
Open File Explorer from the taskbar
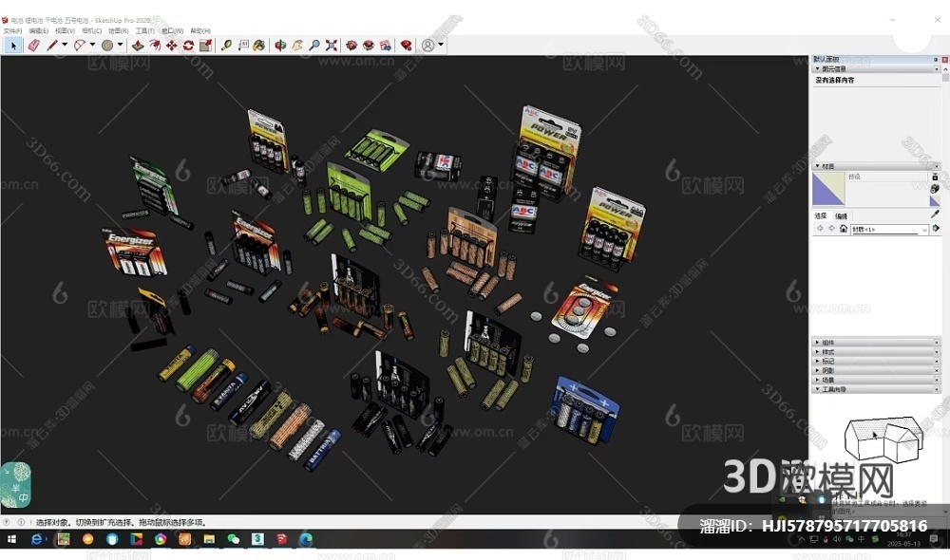tap(209, 539)
